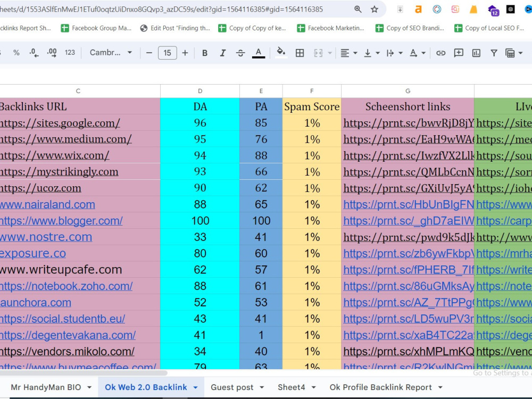The width and height of the screenshot is (532, 399).
Task: Toggle bold formatting
Action: coord(205,53)
